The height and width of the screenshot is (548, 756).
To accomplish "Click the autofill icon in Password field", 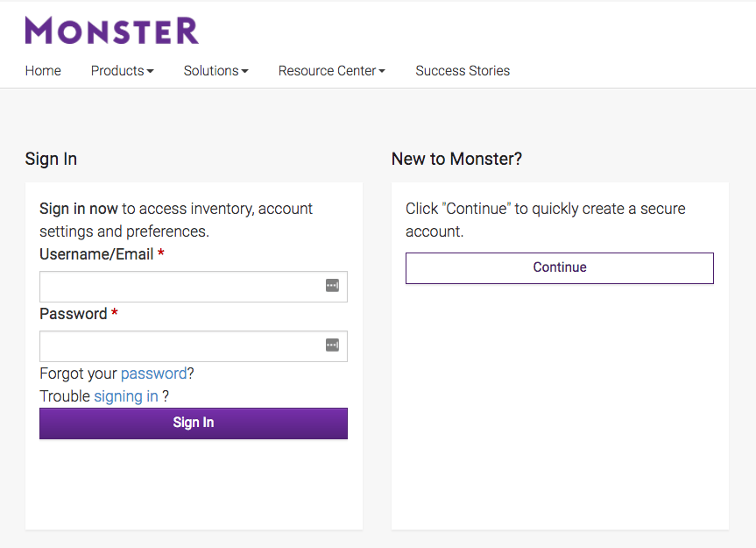I will click(x=332, y=345).
